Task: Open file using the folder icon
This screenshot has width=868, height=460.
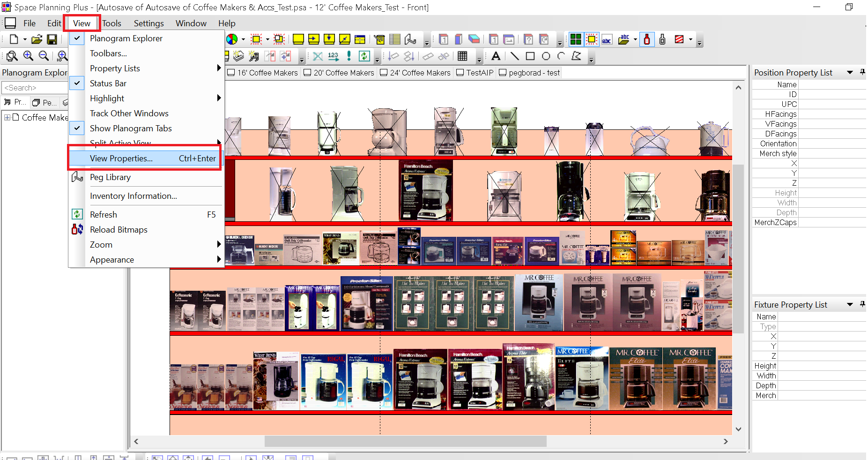Action: (37, 39)
